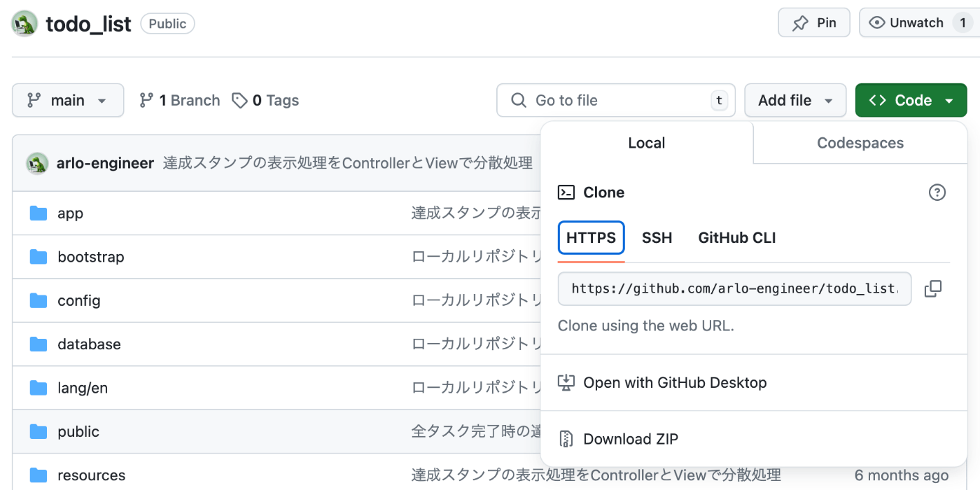980x490 pixels.
Task: Open the 0 Tags link
Action: (266, 101)
